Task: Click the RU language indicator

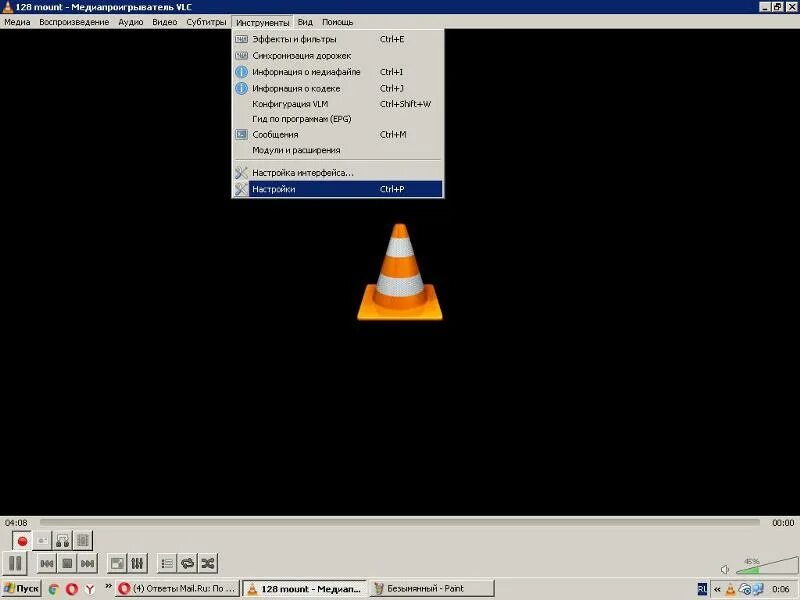Action: click(702, 589)
